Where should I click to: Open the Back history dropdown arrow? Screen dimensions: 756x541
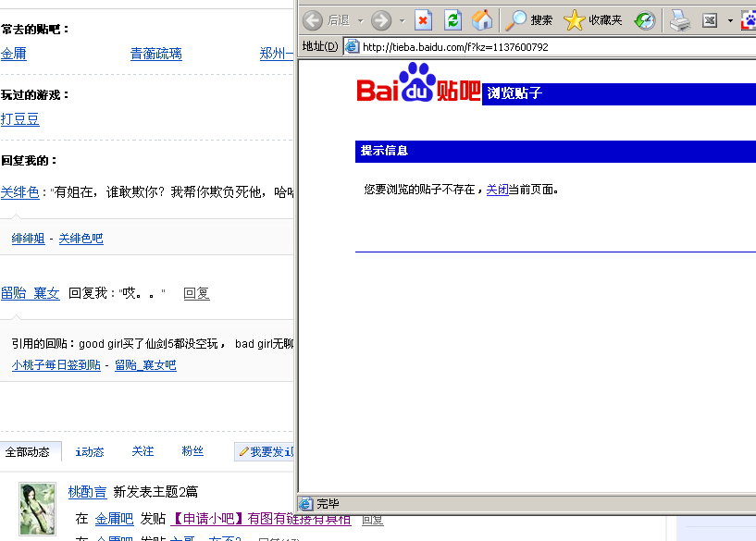click(360, 20)
